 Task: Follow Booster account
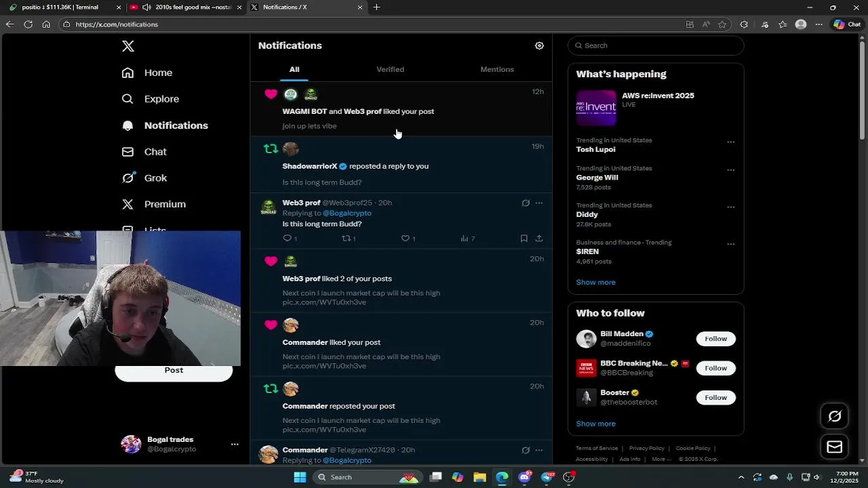tap(715, 397)
